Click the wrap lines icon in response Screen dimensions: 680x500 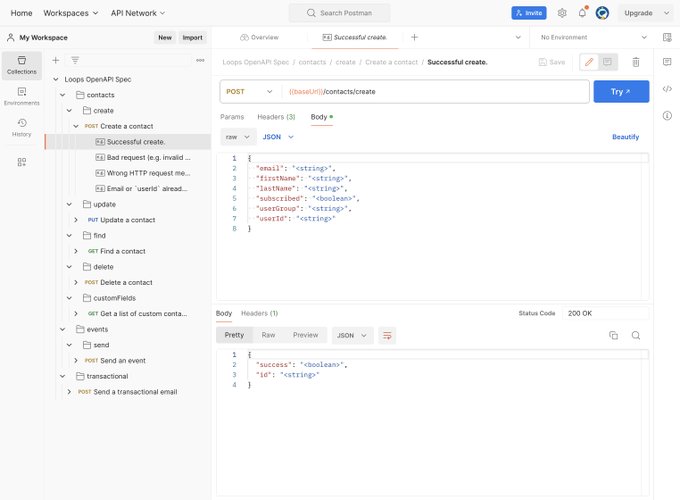(387, 335)
